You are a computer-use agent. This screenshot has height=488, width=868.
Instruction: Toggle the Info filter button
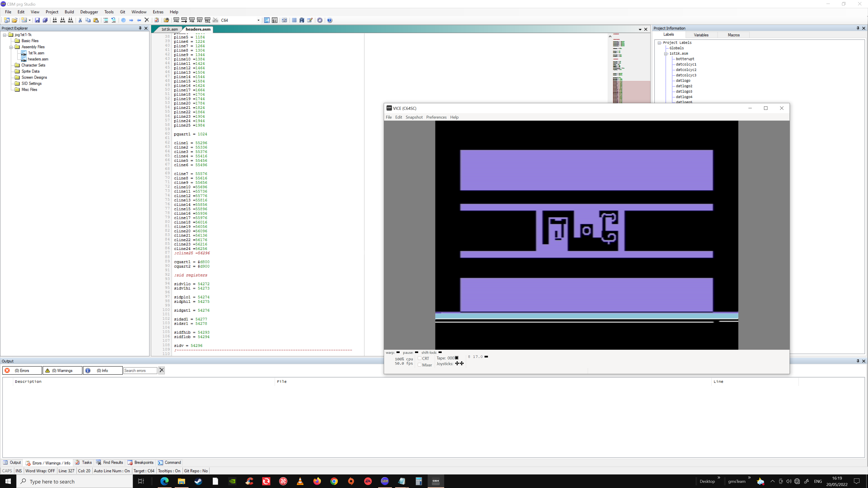click(102, 371)
